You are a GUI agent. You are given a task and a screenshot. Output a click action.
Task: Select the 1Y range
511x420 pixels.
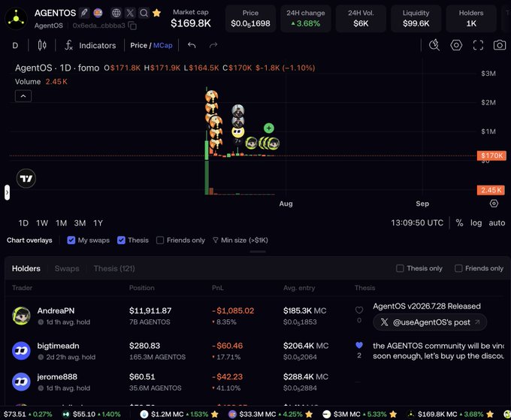tap(98, 223)
